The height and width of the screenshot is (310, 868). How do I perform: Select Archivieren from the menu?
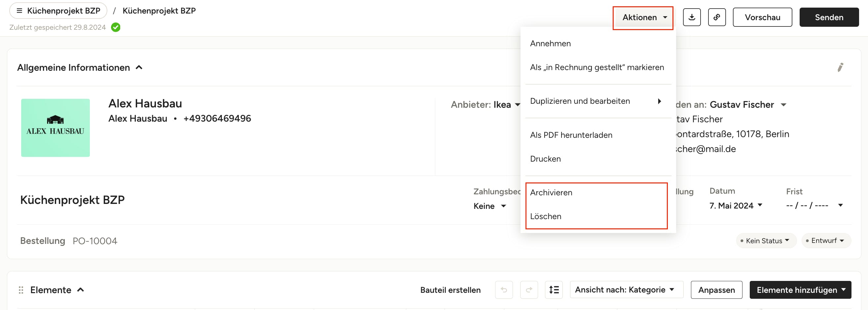click(x=598, y=193)
